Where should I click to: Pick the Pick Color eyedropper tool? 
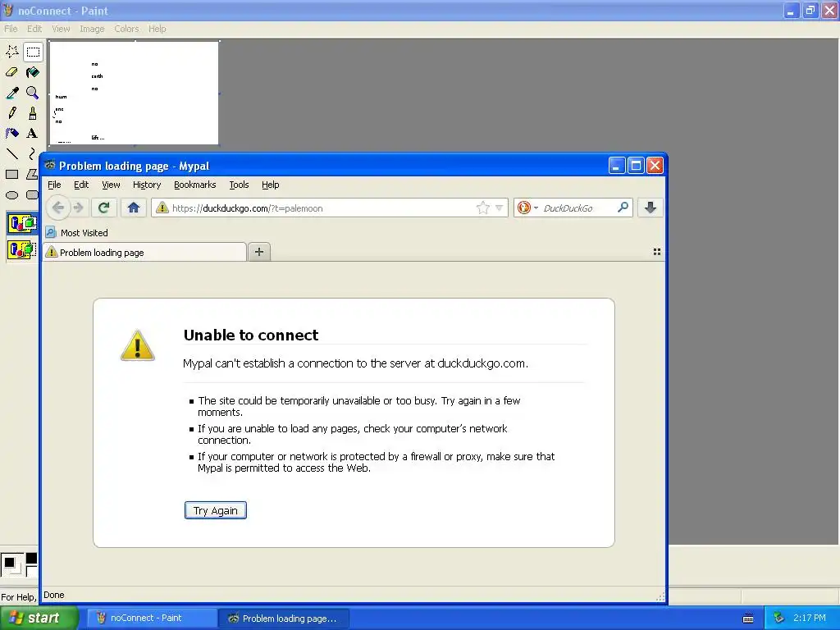point(11,93)
